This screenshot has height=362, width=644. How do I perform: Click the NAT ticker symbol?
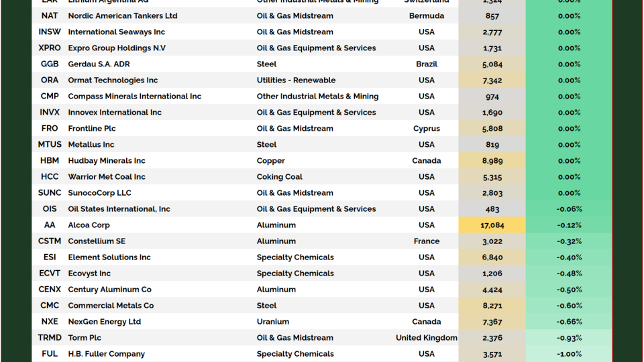50,16
